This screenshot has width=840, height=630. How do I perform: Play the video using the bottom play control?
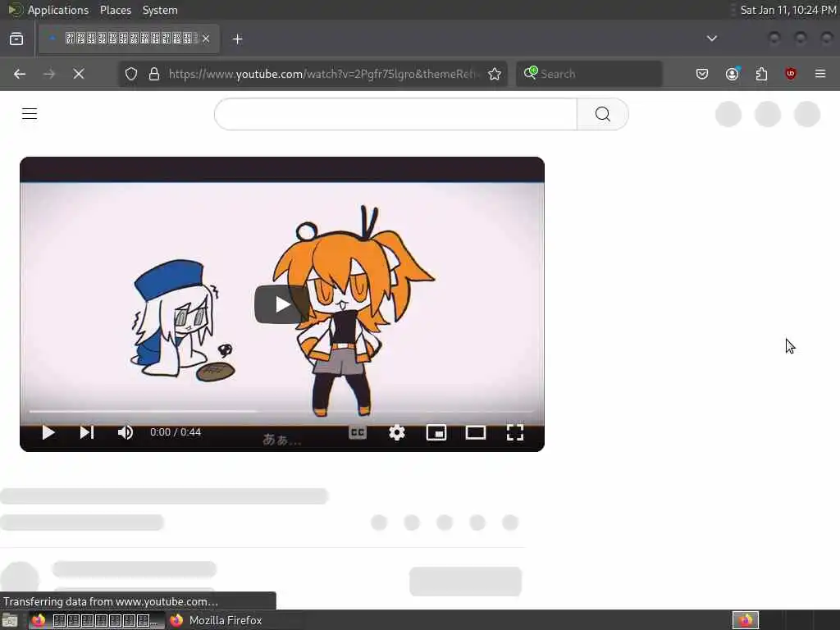(48, 432)
